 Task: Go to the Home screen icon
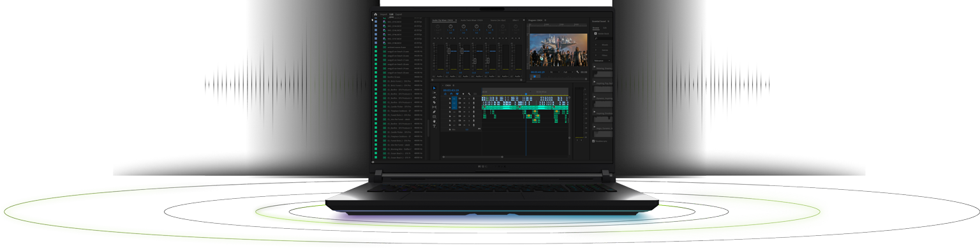tap(376, 14)
